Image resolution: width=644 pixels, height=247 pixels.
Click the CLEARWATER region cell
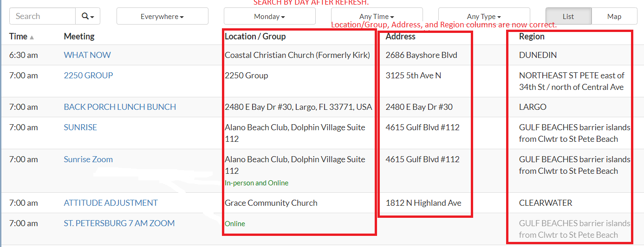tap(546, 203)
